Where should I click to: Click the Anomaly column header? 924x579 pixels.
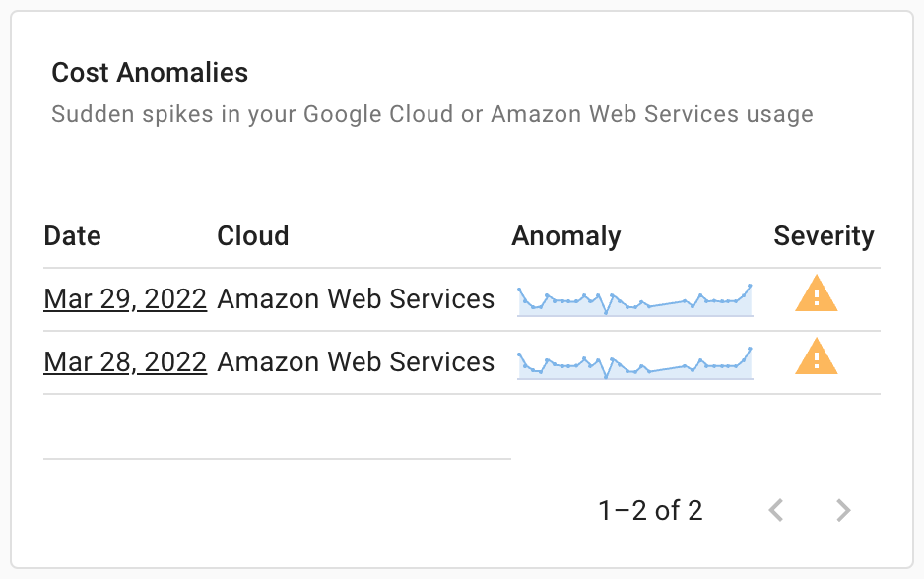pos(566,235)
